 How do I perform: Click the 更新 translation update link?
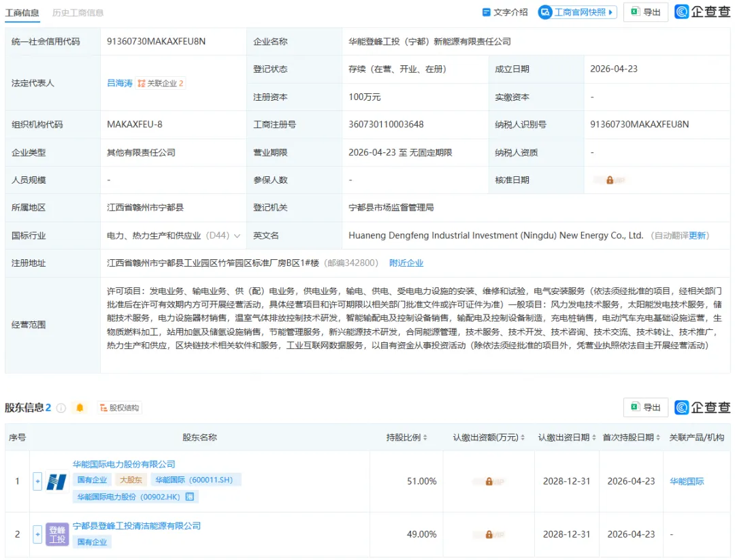tap(698, 235)
